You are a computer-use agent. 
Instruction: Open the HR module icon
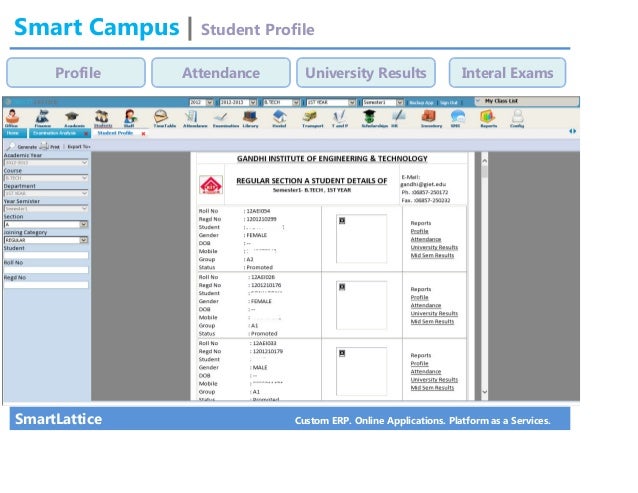(397, 118)
